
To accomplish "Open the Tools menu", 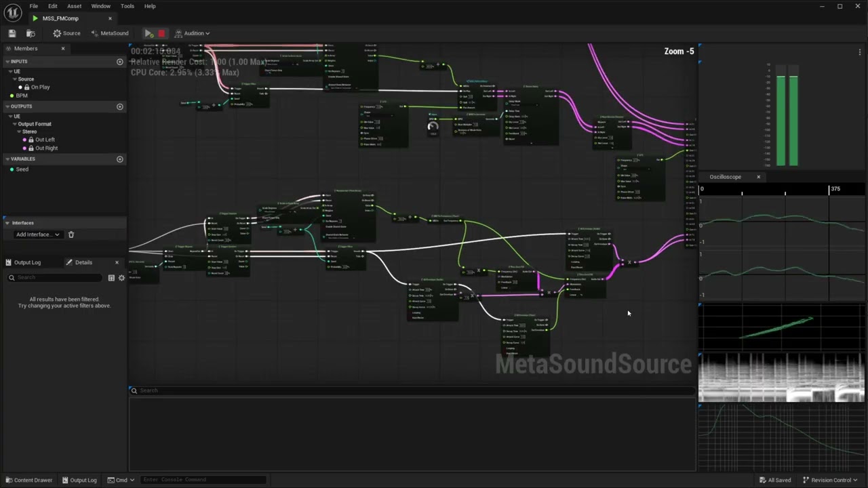I will pyautogui.click(x=127, y=6).
